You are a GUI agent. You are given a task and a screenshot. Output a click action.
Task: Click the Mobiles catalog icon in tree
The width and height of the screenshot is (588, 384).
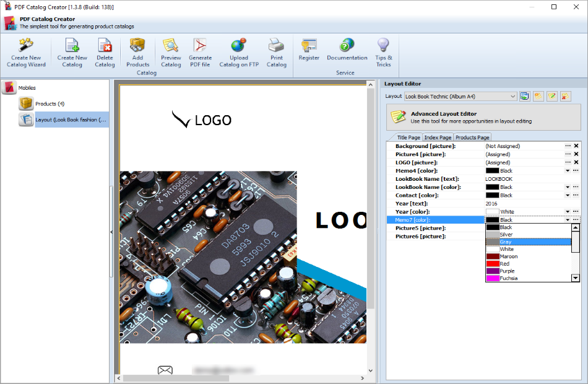coord(9,87)
